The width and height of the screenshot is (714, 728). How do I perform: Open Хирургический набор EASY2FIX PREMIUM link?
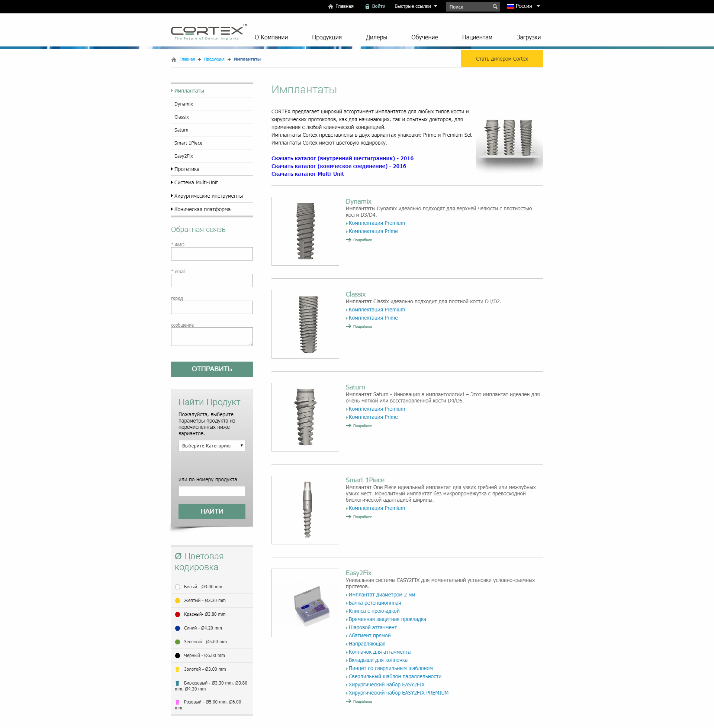[x=398, y=693]
